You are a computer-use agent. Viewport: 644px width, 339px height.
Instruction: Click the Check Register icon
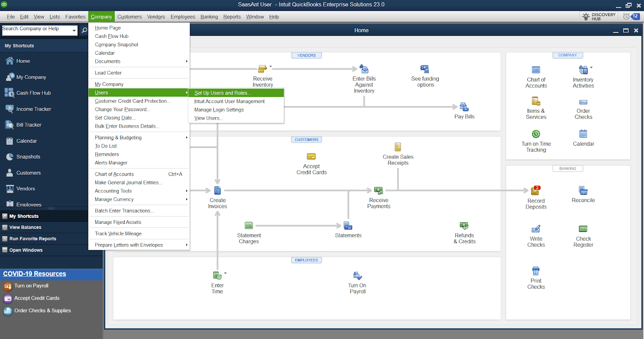tap(583, 229)
